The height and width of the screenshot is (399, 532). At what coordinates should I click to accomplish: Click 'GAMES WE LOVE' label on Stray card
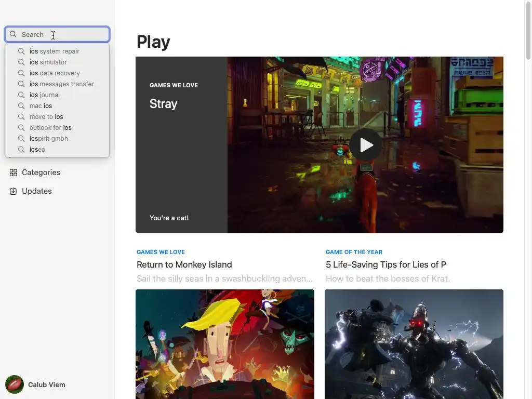pyautogui.click(x=174, y=85)
